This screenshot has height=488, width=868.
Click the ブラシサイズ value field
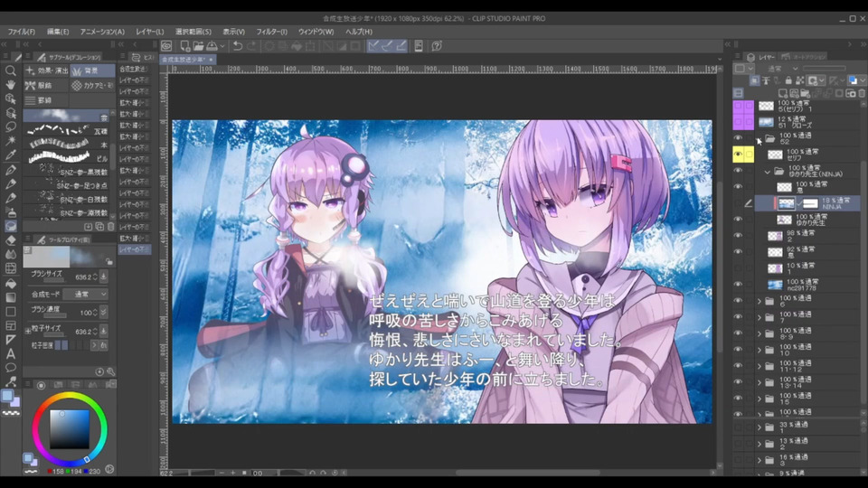84,277
